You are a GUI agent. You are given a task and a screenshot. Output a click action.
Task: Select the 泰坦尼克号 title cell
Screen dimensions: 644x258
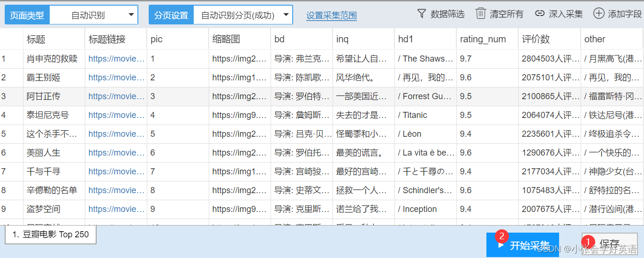tap(54, 115)
